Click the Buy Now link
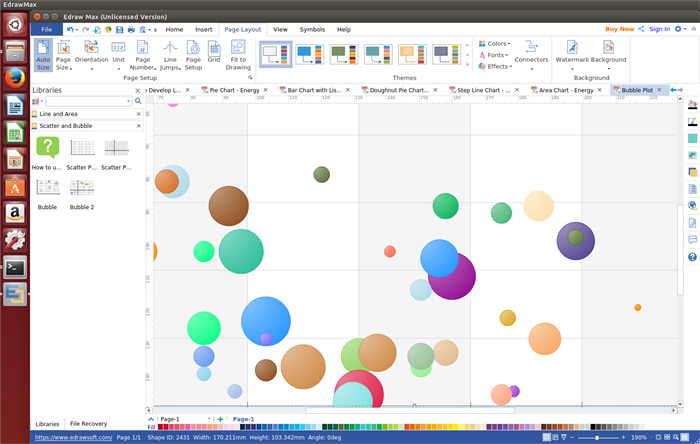The height and width of the screenshot is (444, 700). [x=620, y=29]
